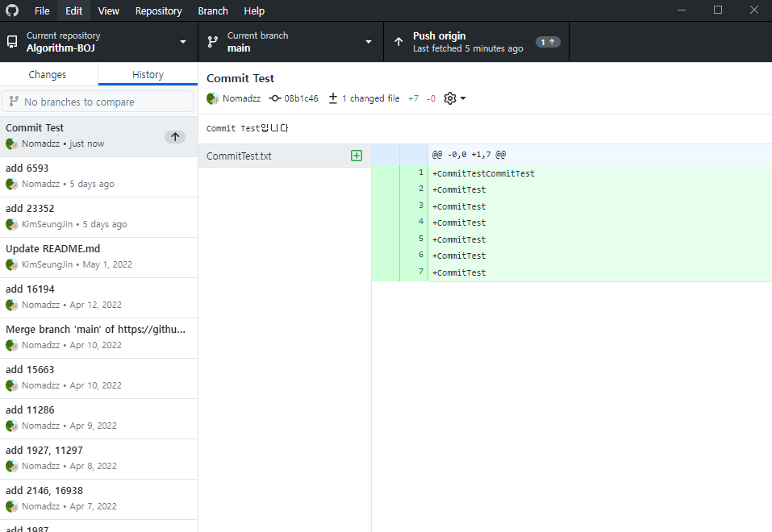
Task: Click avatar on add 6593 commit row
Action: tap(12, 184)
